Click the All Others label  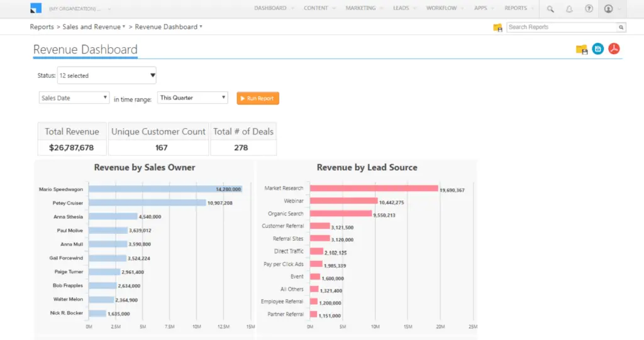[292, 289]
